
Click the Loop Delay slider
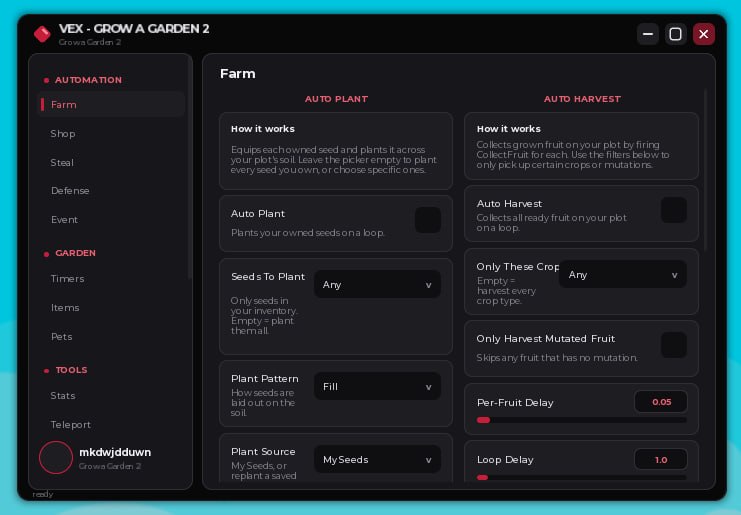(582, 478)
